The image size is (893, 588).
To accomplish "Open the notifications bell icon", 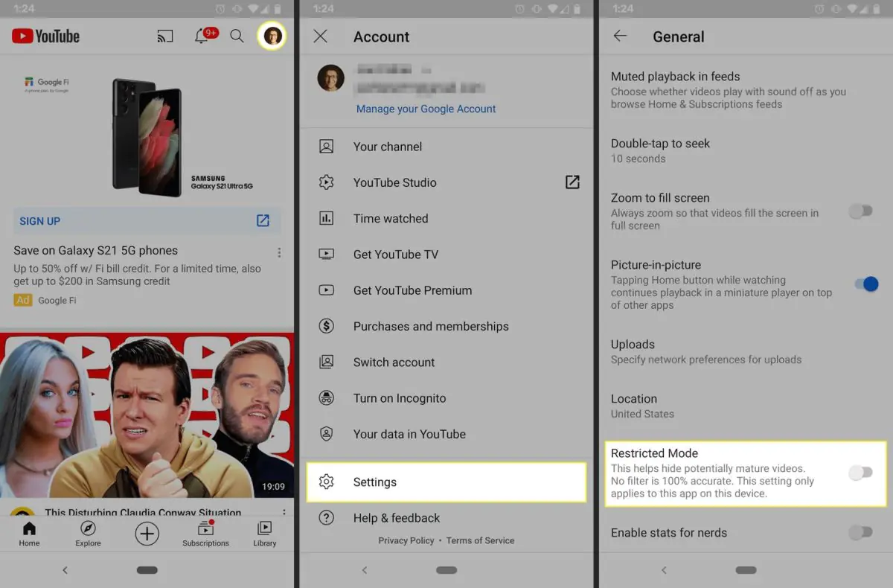I will (202, 36).
